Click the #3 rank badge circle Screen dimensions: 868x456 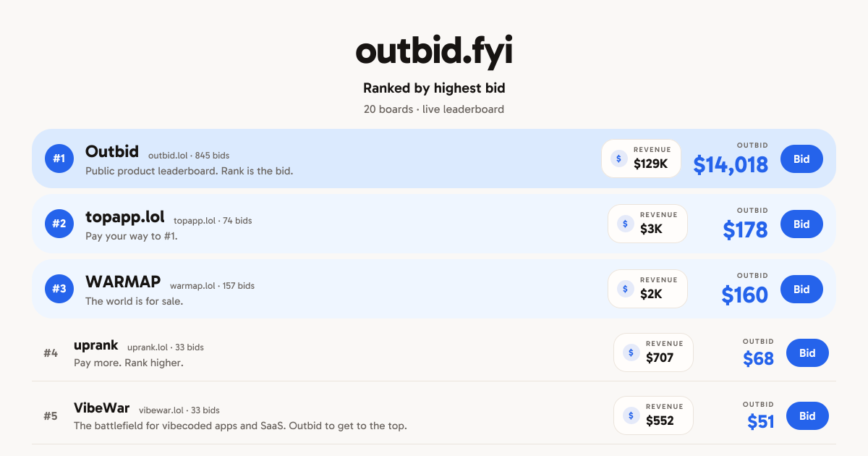[59, 289]
